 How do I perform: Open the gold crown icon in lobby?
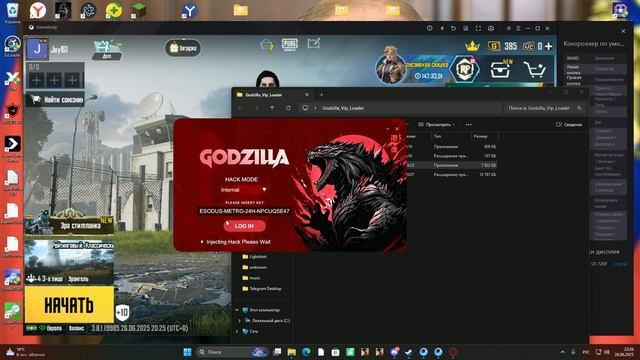coord(472,46)
